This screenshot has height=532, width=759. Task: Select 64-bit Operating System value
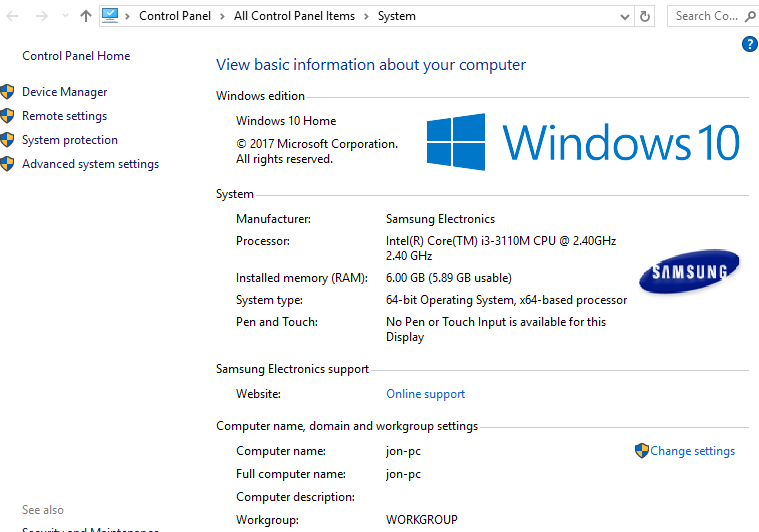[x=506, y=300]
